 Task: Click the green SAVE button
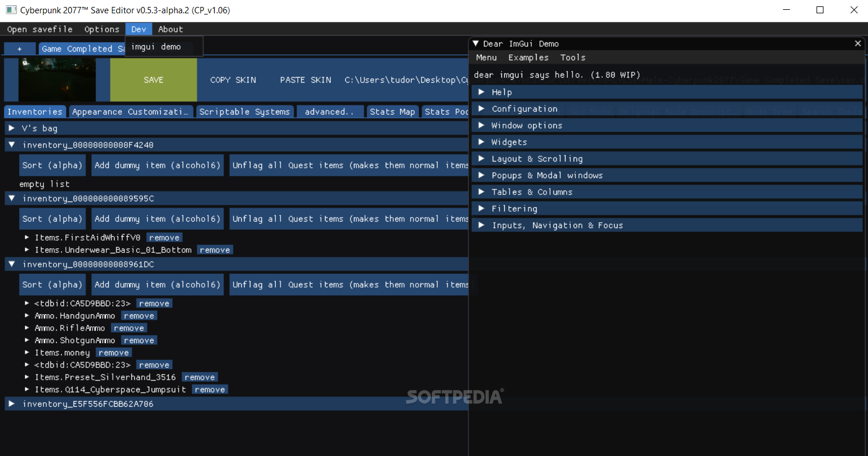154,80
